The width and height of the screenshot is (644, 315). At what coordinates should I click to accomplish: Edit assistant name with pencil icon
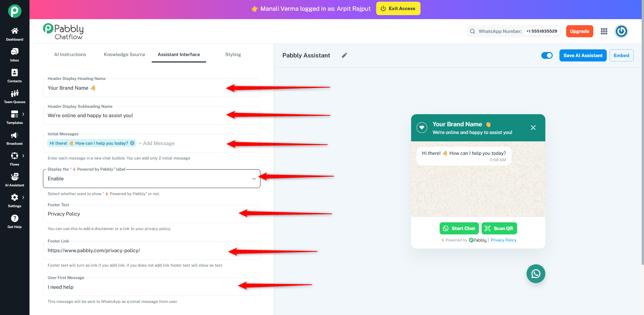[344, 55]
